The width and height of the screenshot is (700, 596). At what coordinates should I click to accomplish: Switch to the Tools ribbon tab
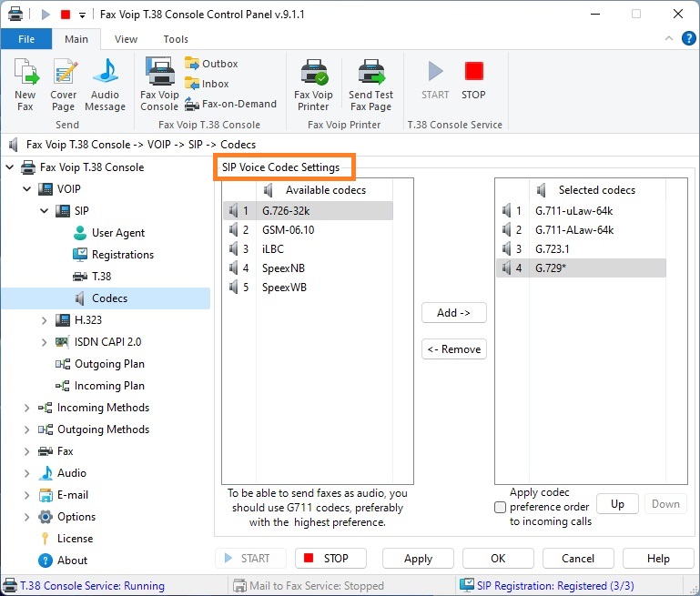(x=176, y=39)
